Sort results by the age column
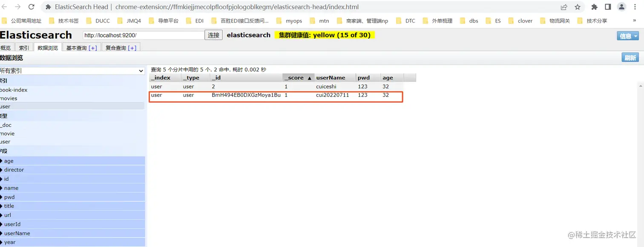 click(x=391, y=78)
